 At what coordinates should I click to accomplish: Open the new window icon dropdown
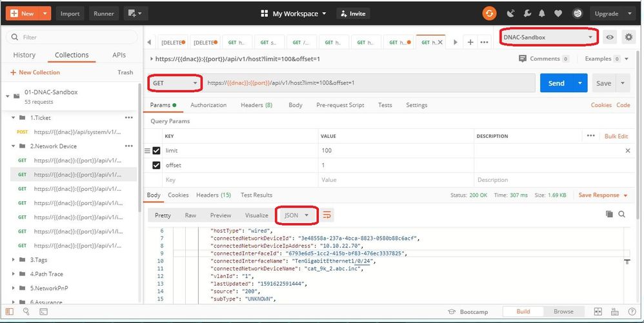click(135, 14)
